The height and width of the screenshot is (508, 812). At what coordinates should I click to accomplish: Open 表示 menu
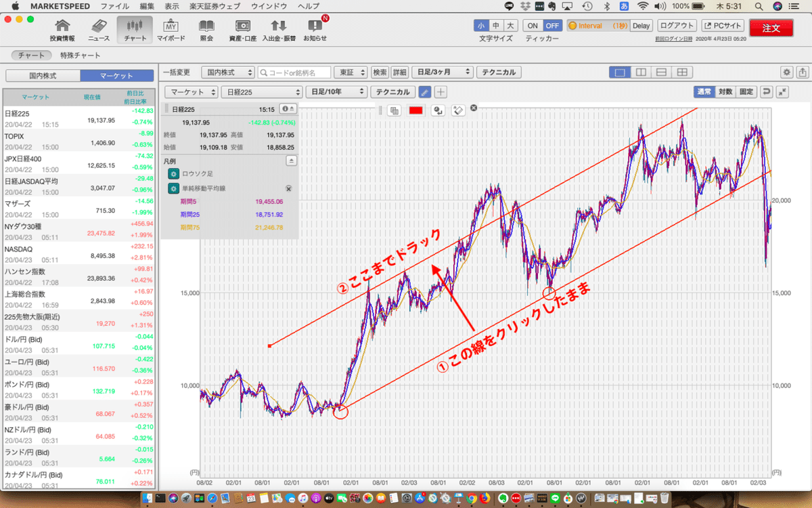coord(172,5)
